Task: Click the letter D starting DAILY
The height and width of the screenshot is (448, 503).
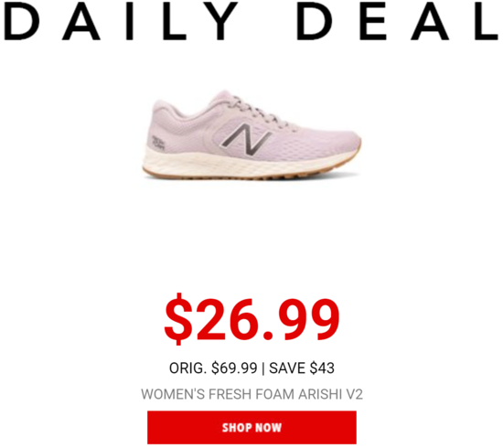Action: 22,22
